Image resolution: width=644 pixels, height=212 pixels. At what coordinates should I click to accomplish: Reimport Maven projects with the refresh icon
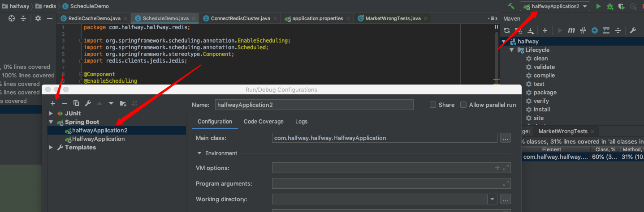click(x=507, y=30)
